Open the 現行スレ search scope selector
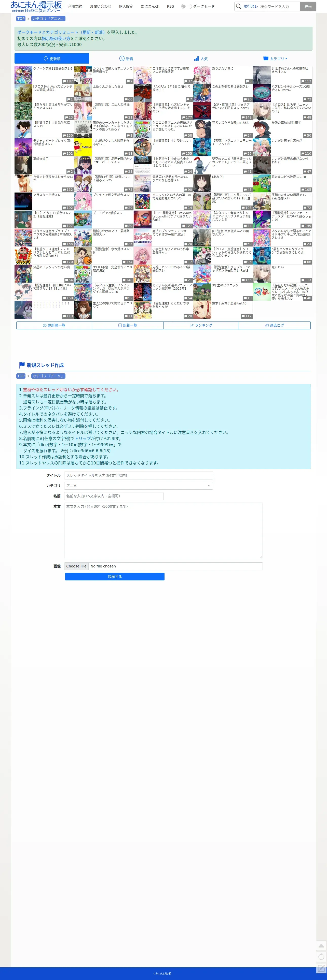This screenshot has width=327, height=980. click(251, 6)
